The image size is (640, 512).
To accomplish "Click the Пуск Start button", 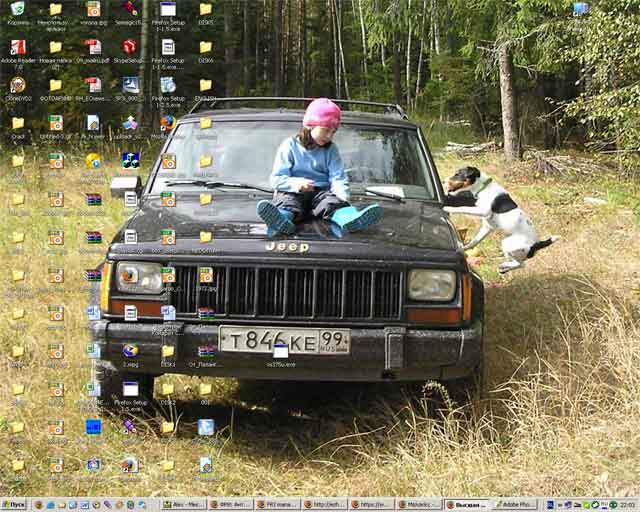I will 13,505.
